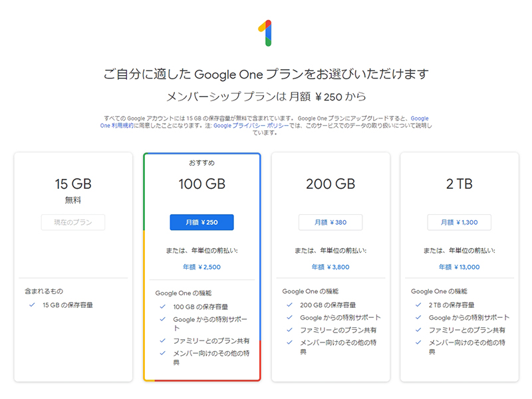Select annual prepay 年額 ¥3,800
This screenshot has width=532, height=399.
pyautogui.click(x=331, y=267)
